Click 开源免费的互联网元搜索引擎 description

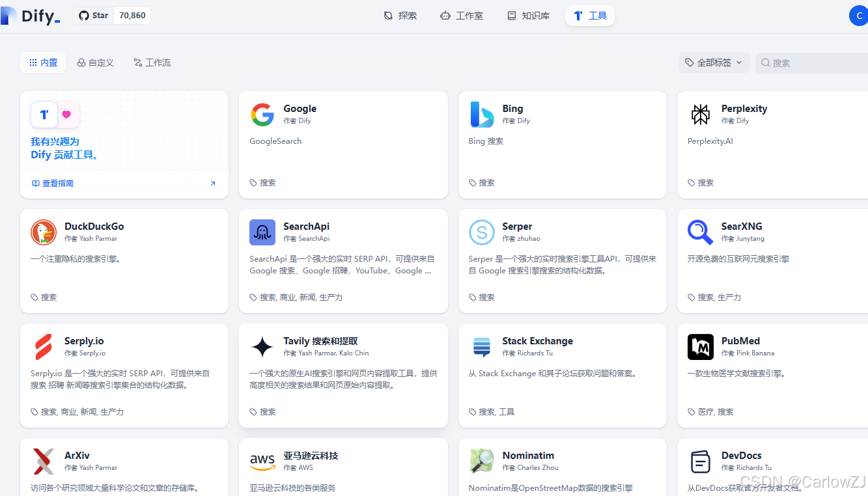click(x=738, y=259)
